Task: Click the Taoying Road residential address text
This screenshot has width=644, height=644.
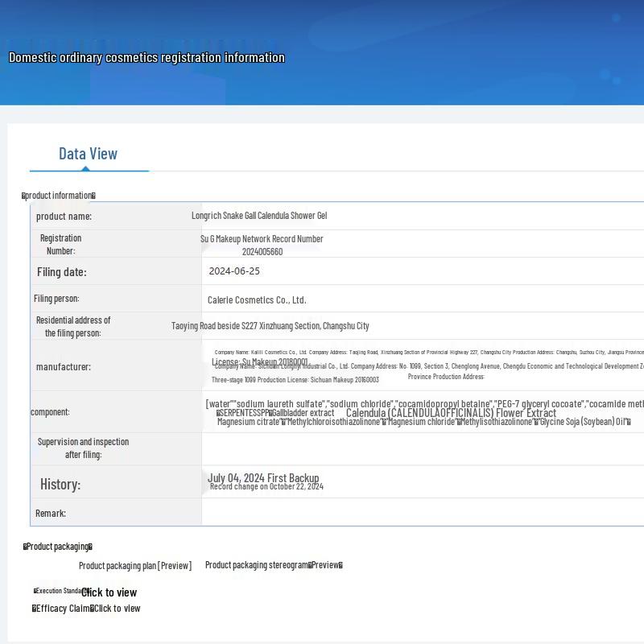Action: click(270, 326)
